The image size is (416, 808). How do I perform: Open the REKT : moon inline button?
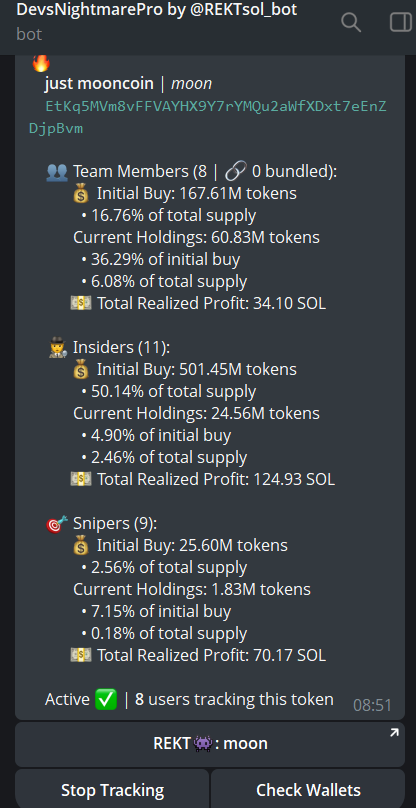[210, 744]
